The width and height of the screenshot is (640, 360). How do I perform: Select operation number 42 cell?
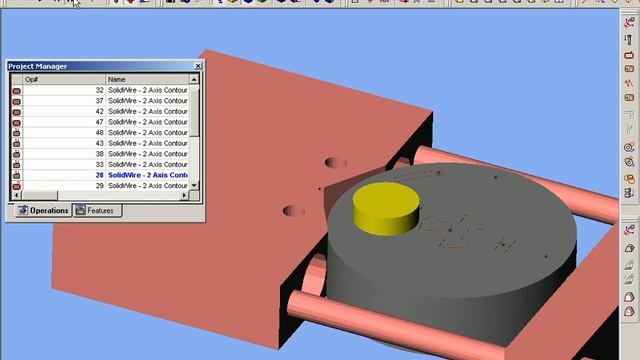pos(64,111)
